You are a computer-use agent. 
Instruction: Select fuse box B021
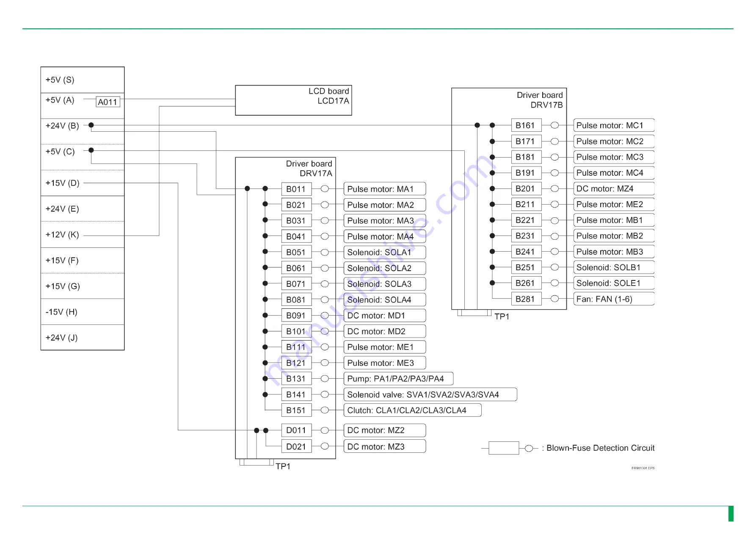click(x=296, y=205)
